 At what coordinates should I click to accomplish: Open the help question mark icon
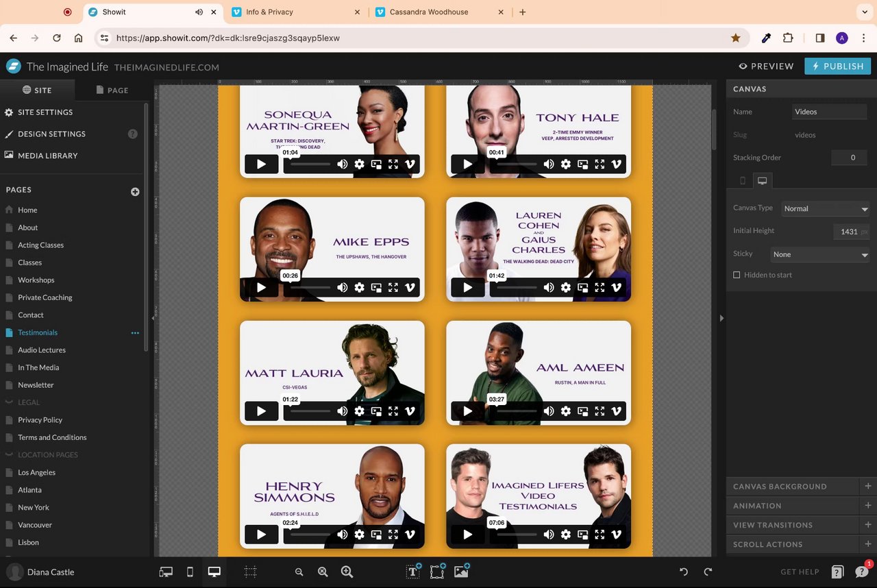point(837,572)
